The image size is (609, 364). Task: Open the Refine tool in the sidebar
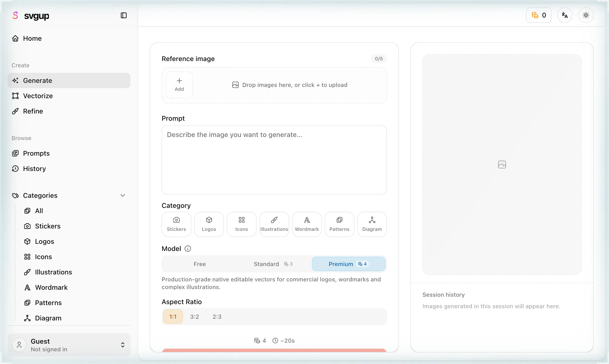(69, 111)
